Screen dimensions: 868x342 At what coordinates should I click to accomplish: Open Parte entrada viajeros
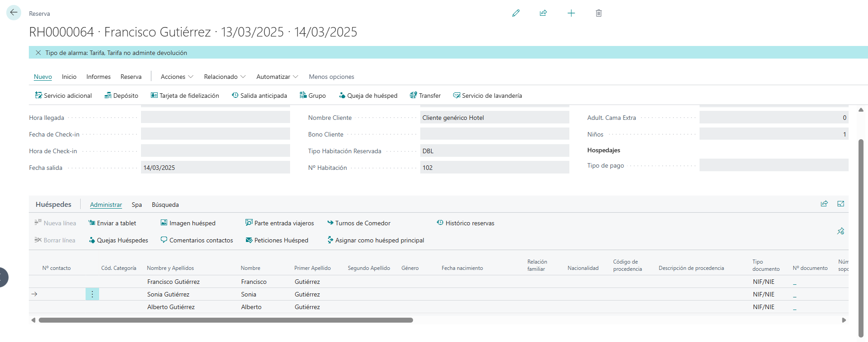click(280, 223)
